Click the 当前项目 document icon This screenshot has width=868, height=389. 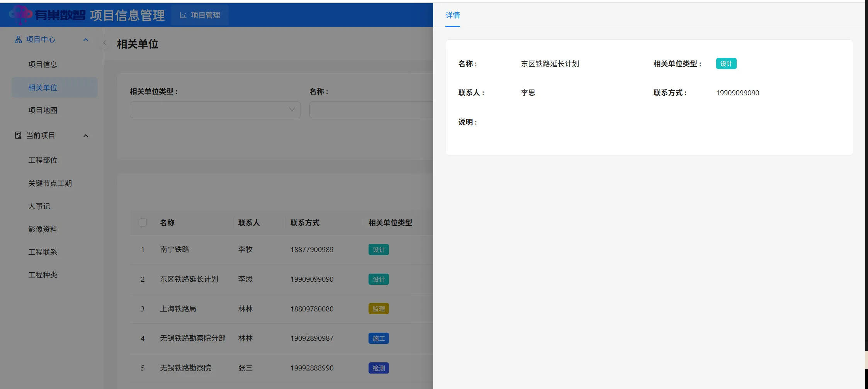pos(18,135)
